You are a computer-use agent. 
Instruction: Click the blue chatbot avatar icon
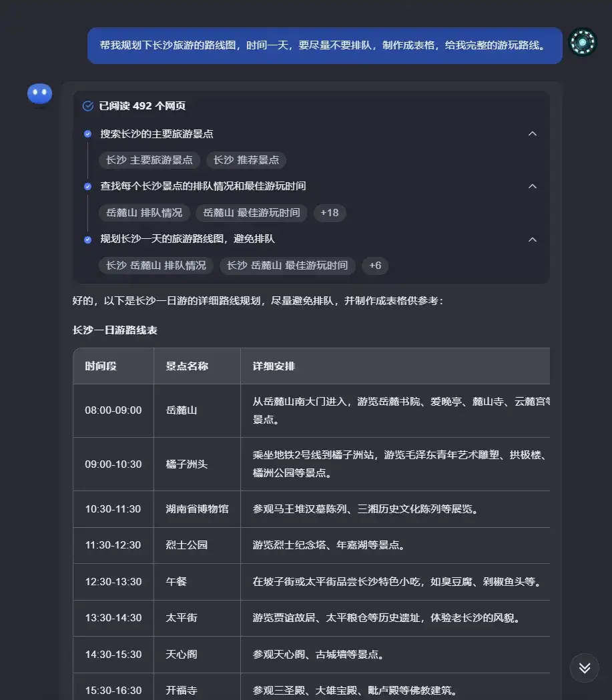click(x=40, y=93)
